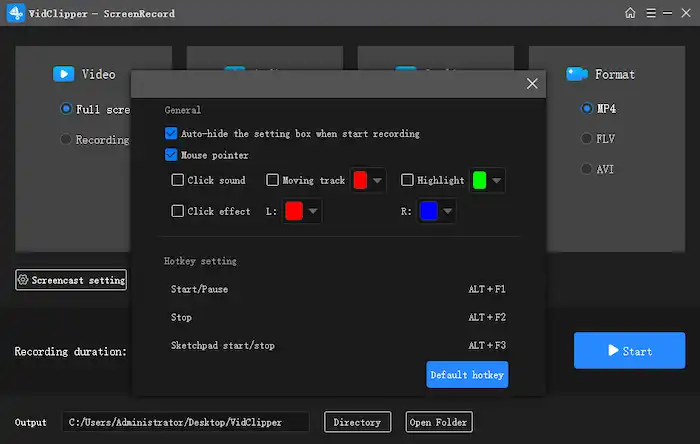Screen dimensions: 700x444
Task: Expand the L click effect color dropdown
Action: 313,211
